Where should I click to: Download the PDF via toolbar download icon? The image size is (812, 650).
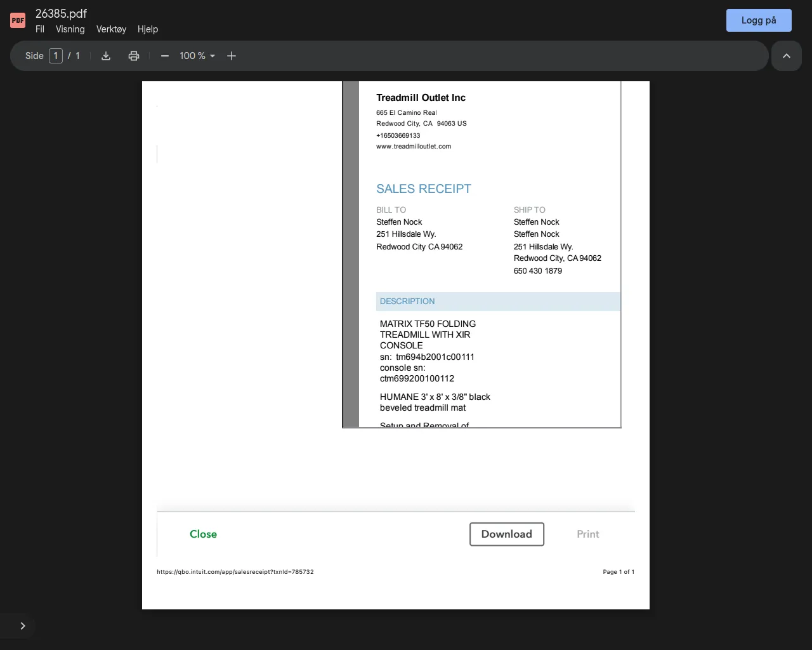pyautogui.click(x=106, y=56)
